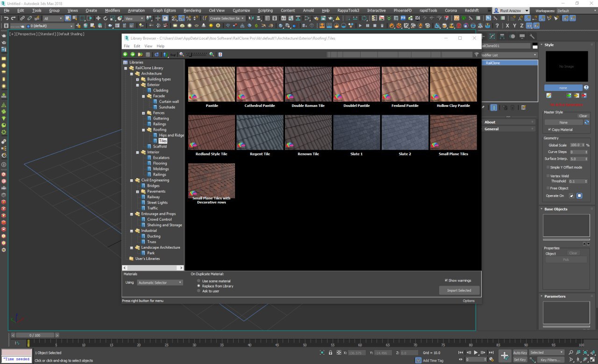Toggle the Show warnings checkbox
The image size is (598, 364).
447,280
